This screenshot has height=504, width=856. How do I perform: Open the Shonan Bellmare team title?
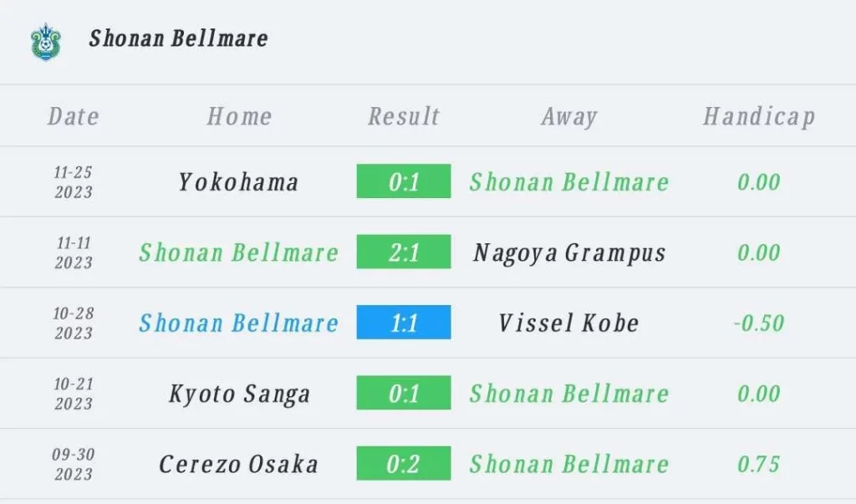pyautogui.click(x=179, y=38)
